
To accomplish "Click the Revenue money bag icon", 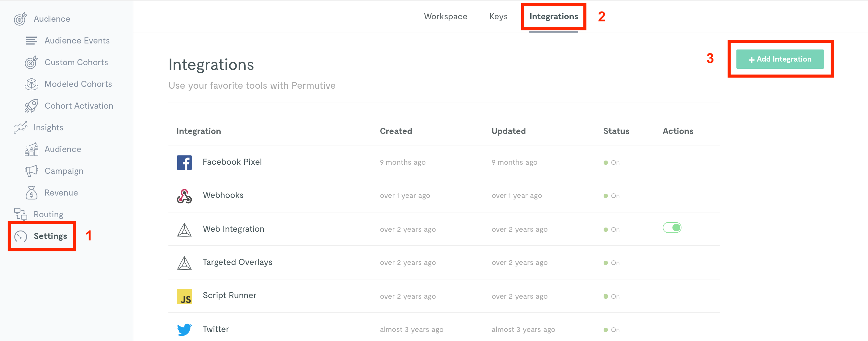I will (31, 193).
